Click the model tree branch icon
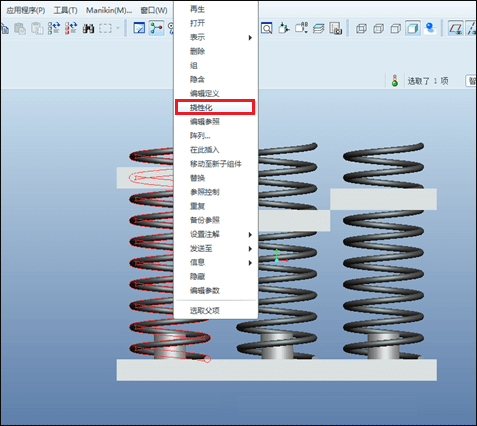Image resolution: width=477 pixels, height=426 pixels. [156, 28]
